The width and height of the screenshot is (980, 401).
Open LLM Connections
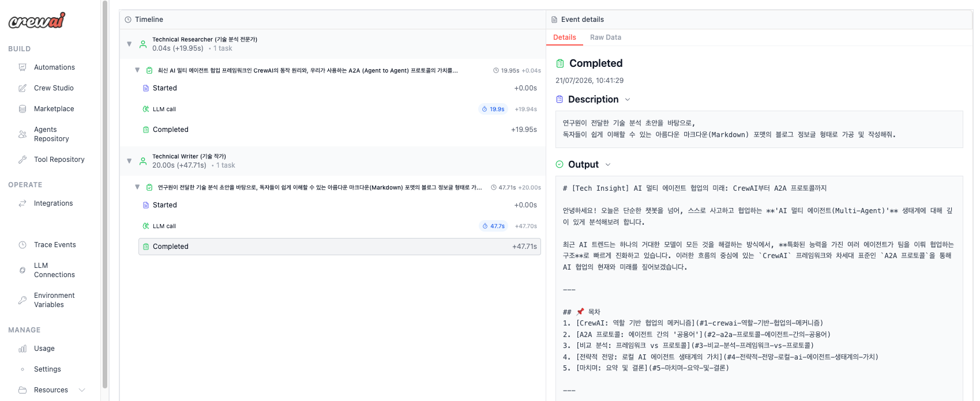(x=54, y=270)
